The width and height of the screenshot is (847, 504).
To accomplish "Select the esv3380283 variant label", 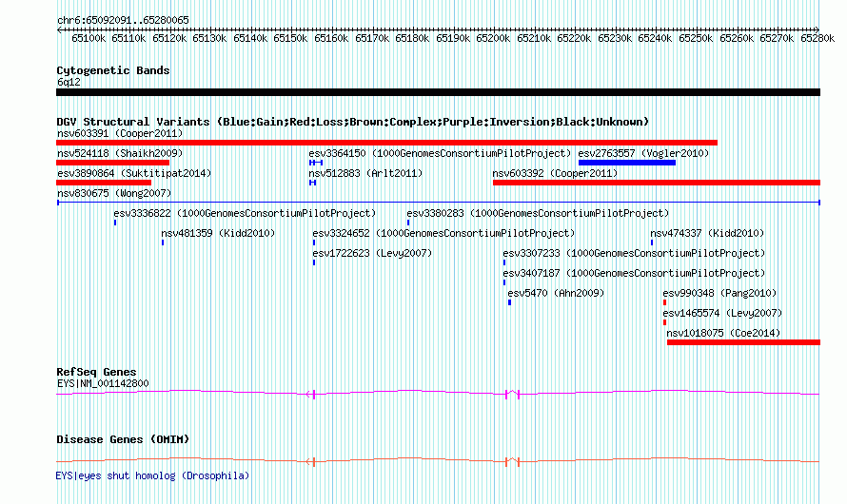I will coord(538,214).
